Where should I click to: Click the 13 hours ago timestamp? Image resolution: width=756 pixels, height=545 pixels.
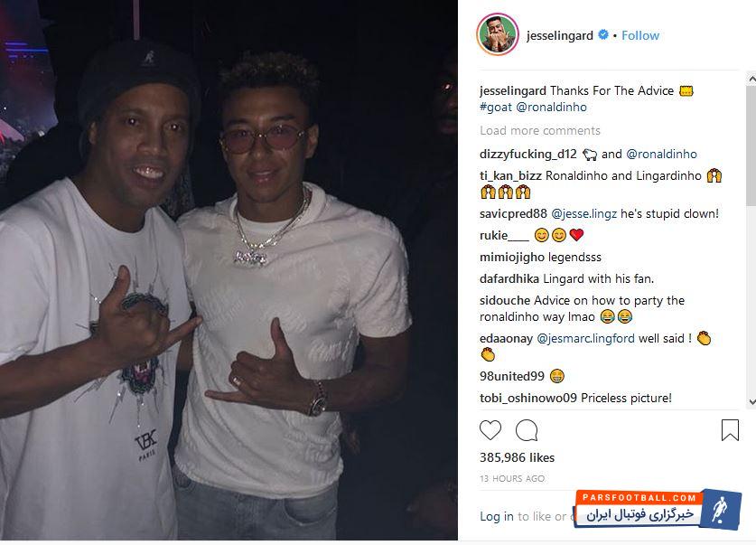(x=512, y=479)
